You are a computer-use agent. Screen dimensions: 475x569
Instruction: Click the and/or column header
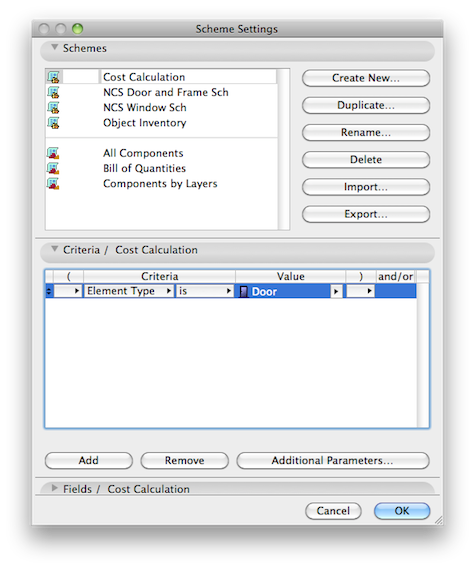click(395, 276)
